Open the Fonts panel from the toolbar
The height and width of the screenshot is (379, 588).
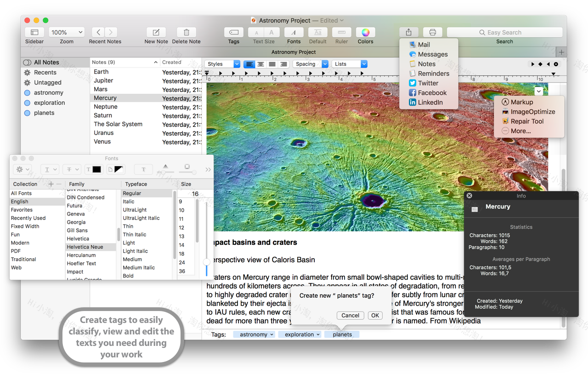(x=294, y=33)
